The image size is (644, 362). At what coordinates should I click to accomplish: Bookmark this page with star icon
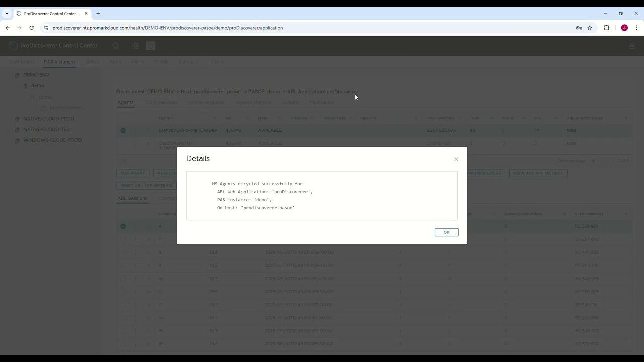(x=590, y=28)
